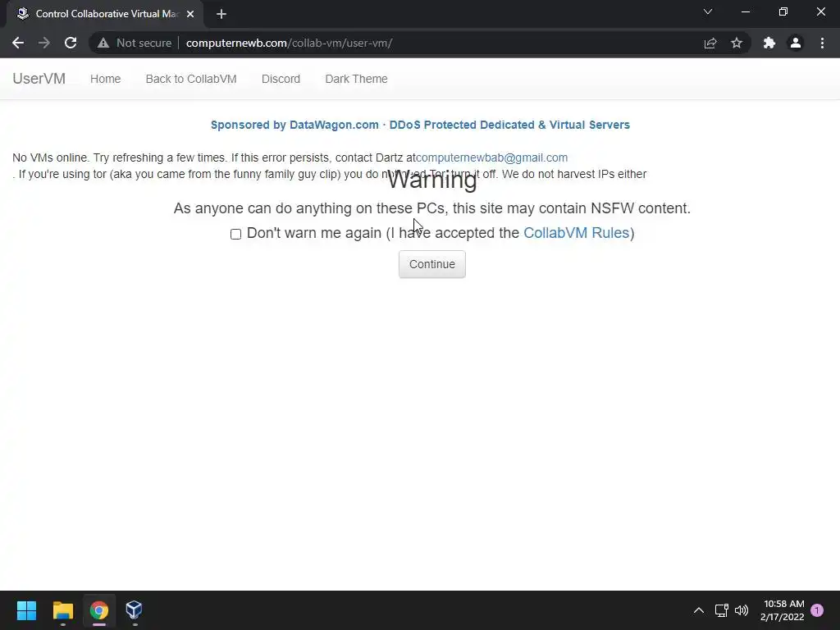
Task: Open the CollabVM Rules link
Action: [577, 233]
